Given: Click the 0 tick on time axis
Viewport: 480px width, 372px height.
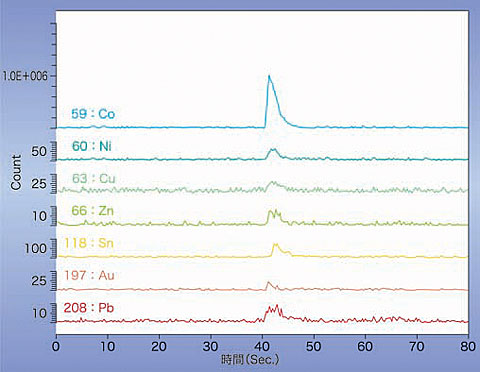Looking at the screenshot, I should [56, 347].
